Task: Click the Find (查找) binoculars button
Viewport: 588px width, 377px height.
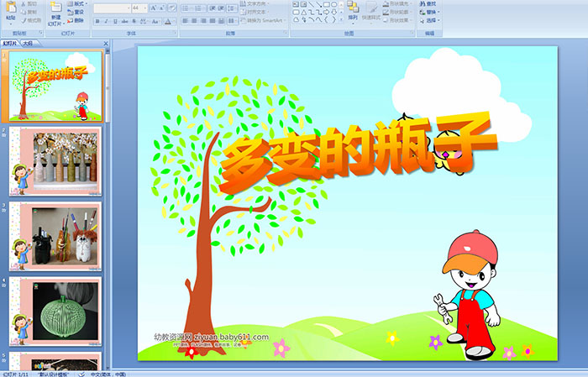Action: [428, 3]
